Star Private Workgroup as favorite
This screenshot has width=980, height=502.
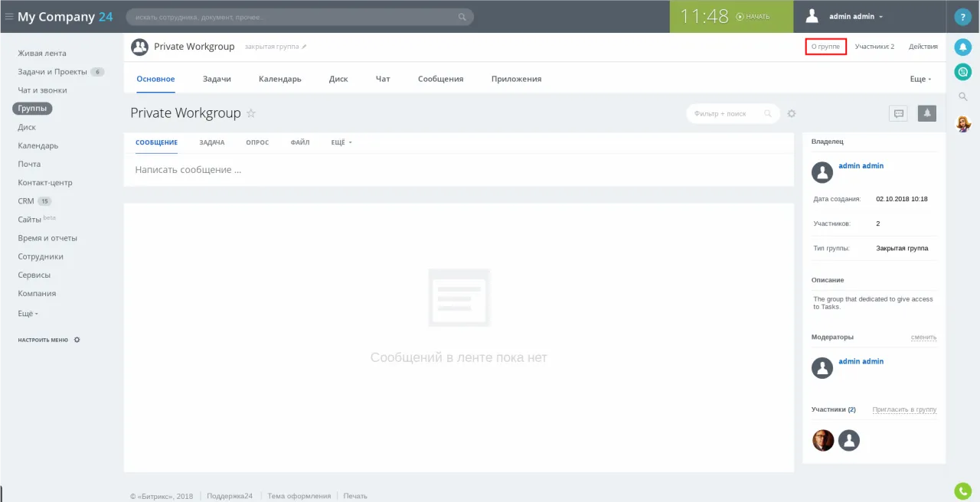[251, 113]
